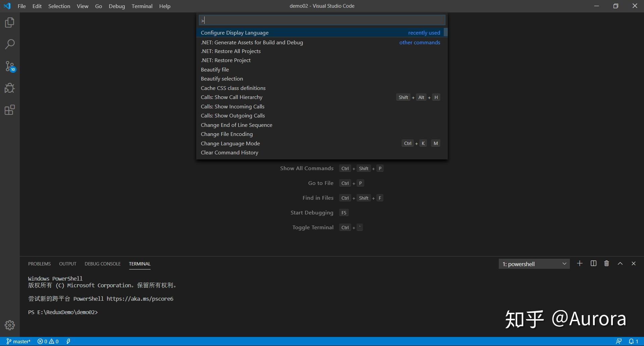Open Source Control showing 10 changes
Screen dimensions: 644x346
coord(10,66)
